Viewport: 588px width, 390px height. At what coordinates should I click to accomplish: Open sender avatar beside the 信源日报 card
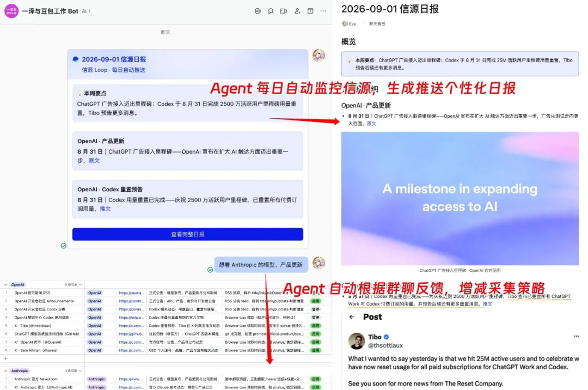(318, 56)
